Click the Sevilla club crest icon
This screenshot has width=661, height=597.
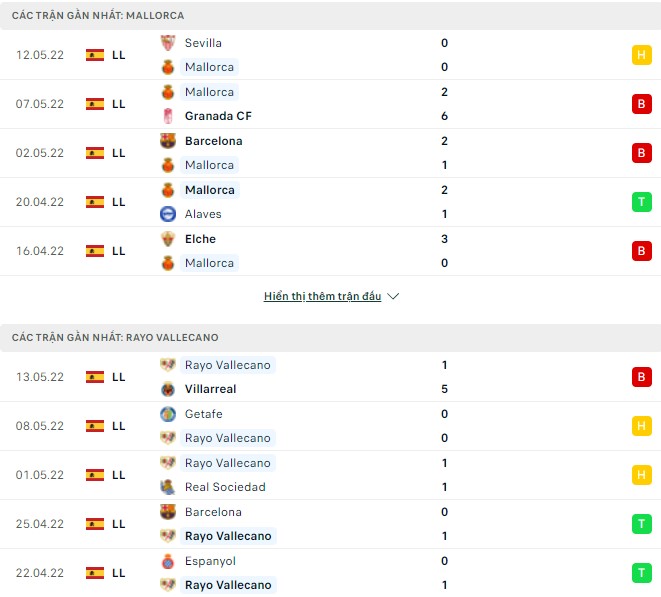pyautogui.click(x=168, y=43)
